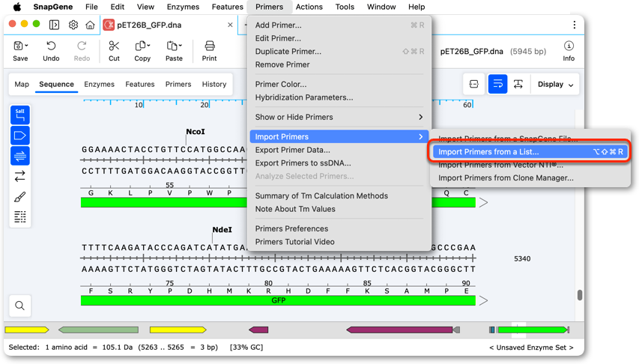639x364 pixels.
Task: Toggle the sidebar panel icon
Action: click(x=54, y=25)
